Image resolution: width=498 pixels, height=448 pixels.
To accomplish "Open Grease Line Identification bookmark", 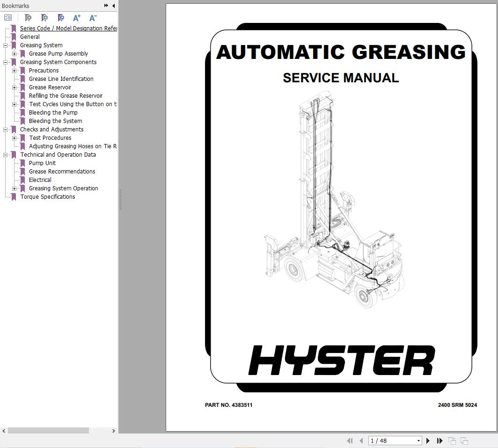I will 61,79.
